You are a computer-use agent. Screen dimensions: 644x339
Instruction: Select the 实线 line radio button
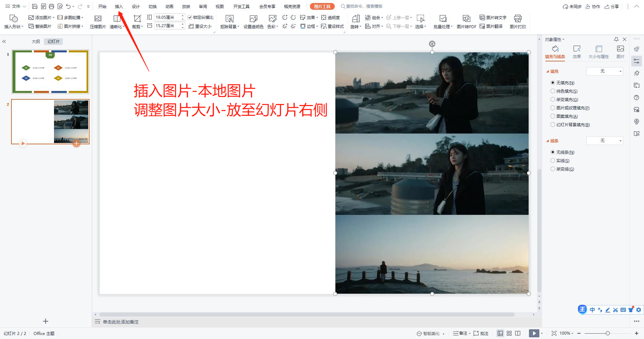(552, 160)
